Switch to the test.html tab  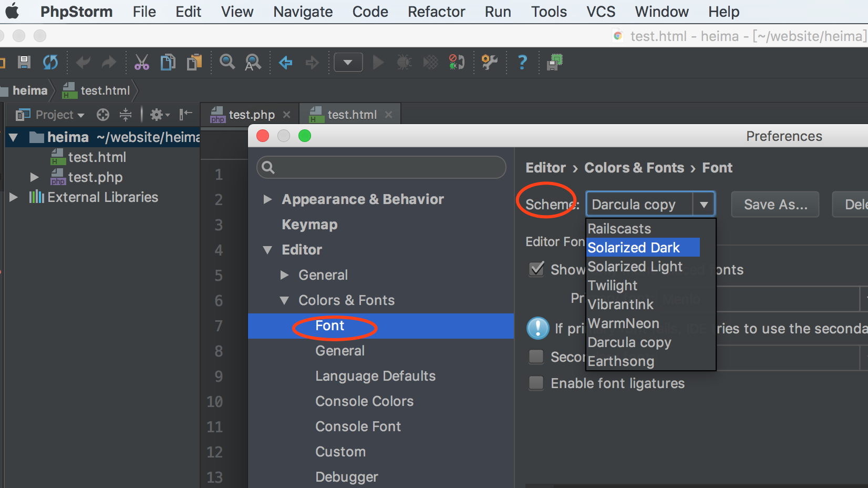click(352, 115)
